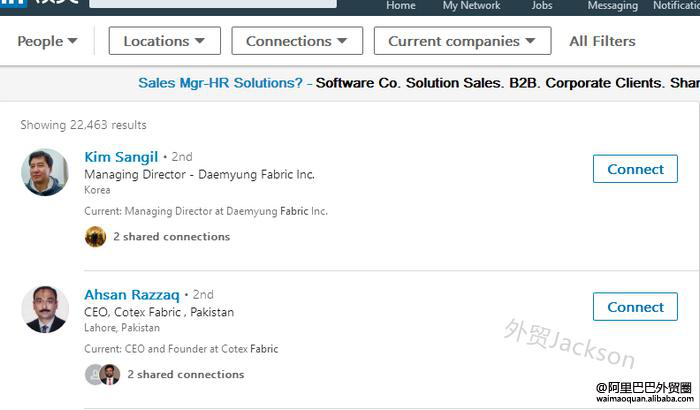The width and height of the screenshot is (700, 410).
Task: Click Ahsan Razzaq's profile photo
Action: coord(45,310)
